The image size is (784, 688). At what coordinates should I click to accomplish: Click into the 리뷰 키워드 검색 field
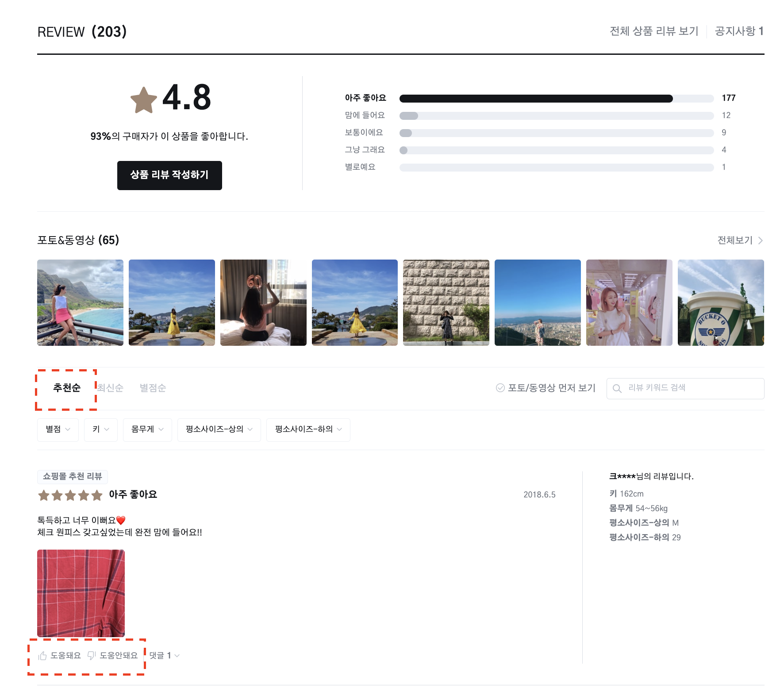pyautogui.click(x=685, y=389)
